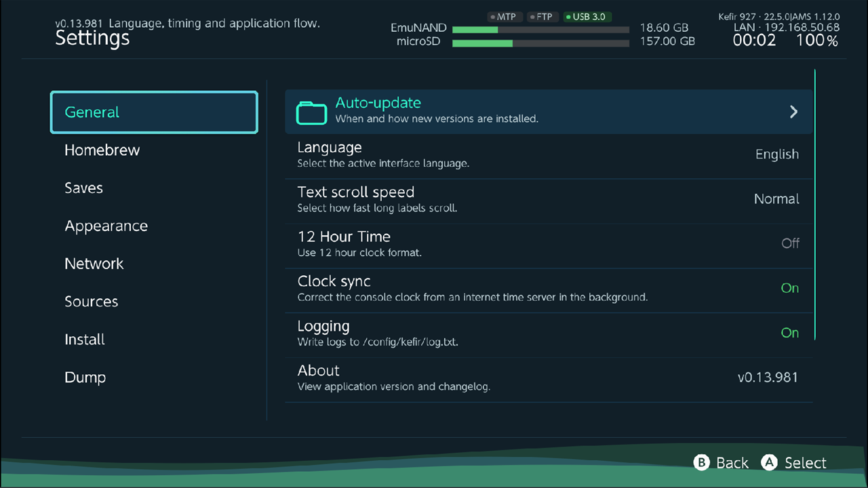Select the General settings tab
The width and height of the screenshot is (868, 488).
[154, 113]
